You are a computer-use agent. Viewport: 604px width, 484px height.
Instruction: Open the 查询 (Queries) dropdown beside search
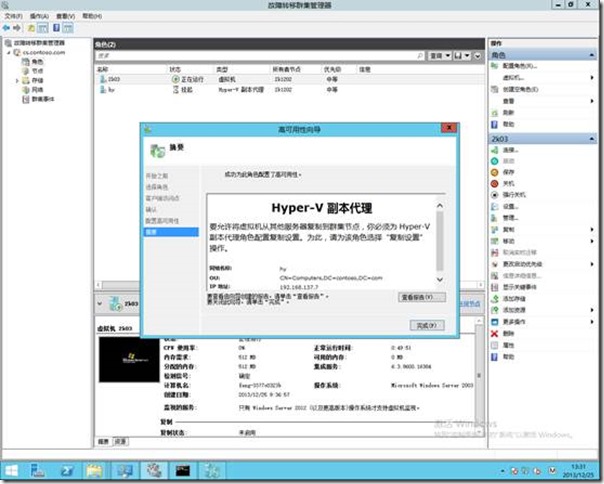tap(440, 56)
